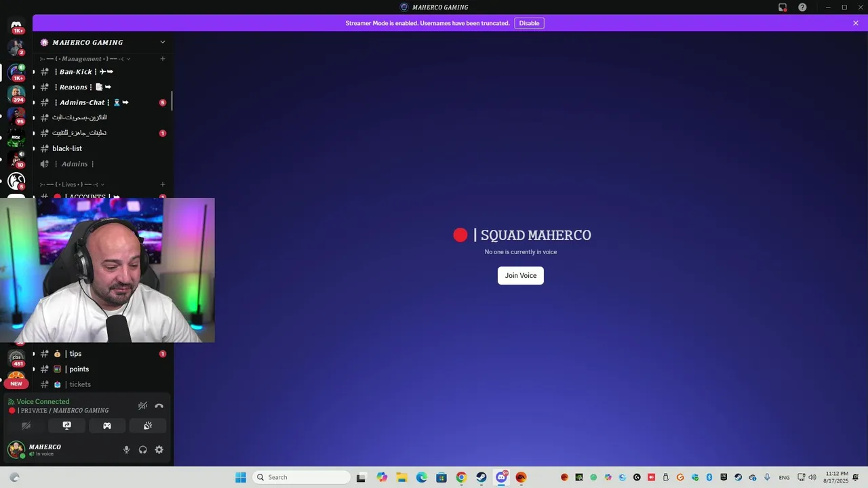Dismiss the Streamer Mode banner

point(856,23)
